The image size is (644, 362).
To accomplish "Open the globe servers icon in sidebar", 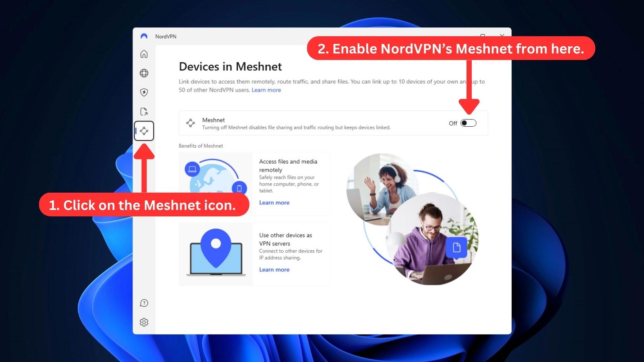I will (144, 73).
